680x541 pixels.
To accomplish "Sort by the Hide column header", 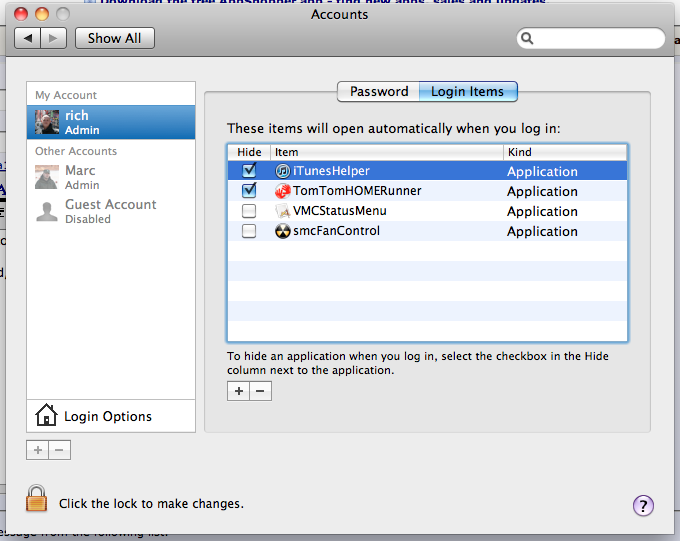I will [x=249, y=152].
